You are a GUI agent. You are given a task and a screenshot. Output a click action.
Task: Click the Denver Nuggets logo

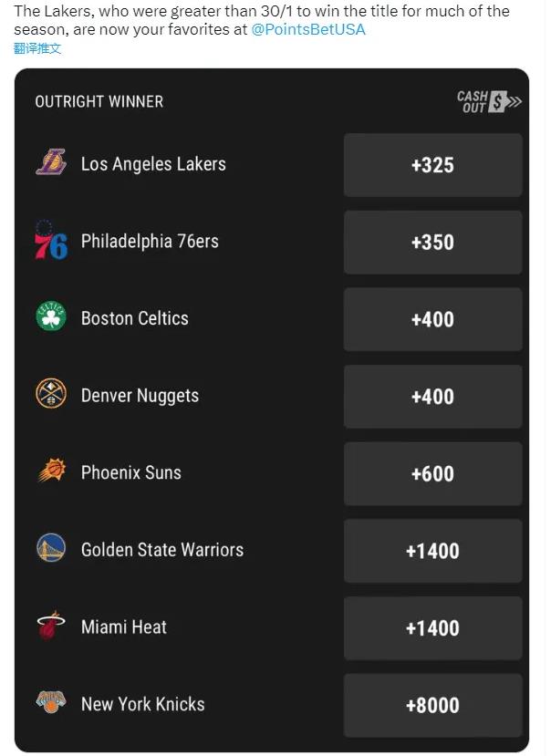click(x=51, y=393)
